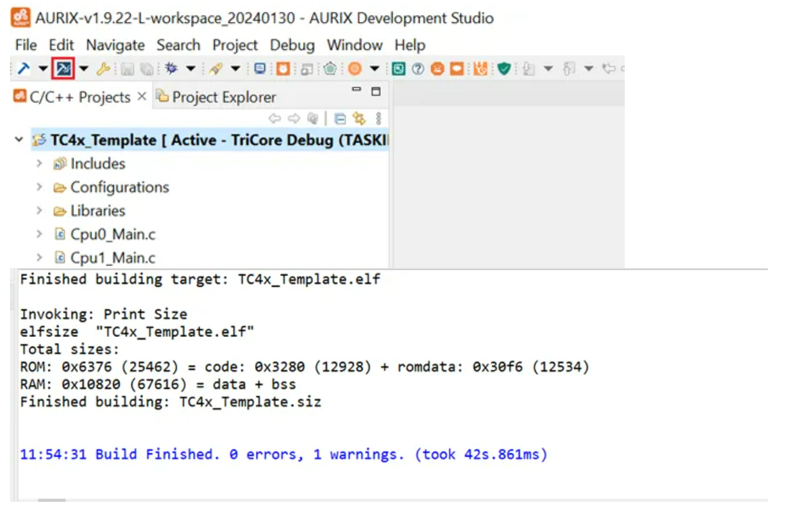812x513 pixels.
Task: Close the C/C++ Projects tab
Action: [x=141, y=96]
